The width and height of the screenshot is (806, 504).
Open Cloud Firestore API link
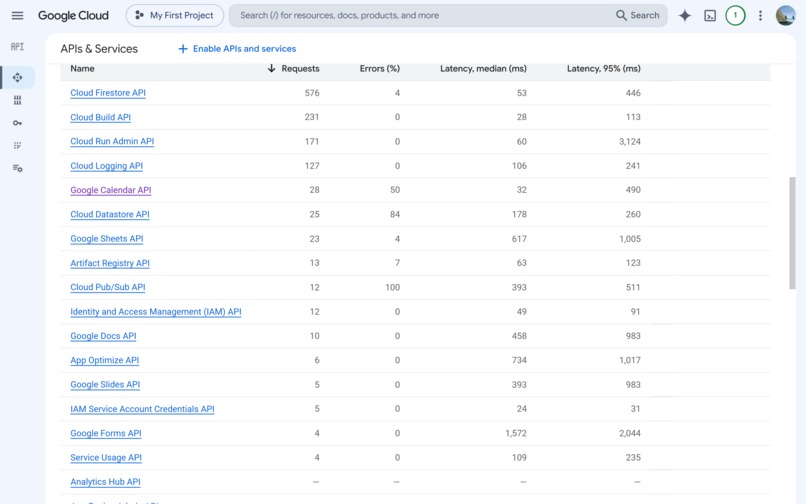[x=108, y=93]
